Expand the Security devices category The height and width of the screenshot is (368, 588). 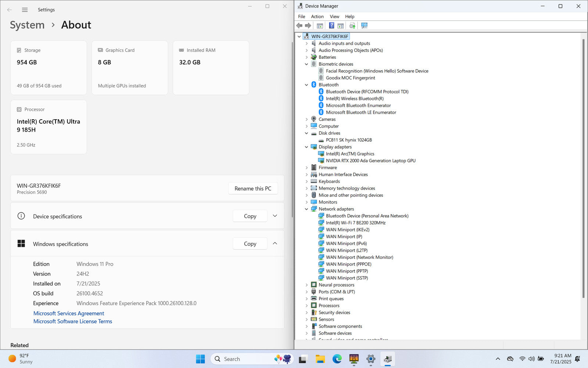[x=306, y=312]
